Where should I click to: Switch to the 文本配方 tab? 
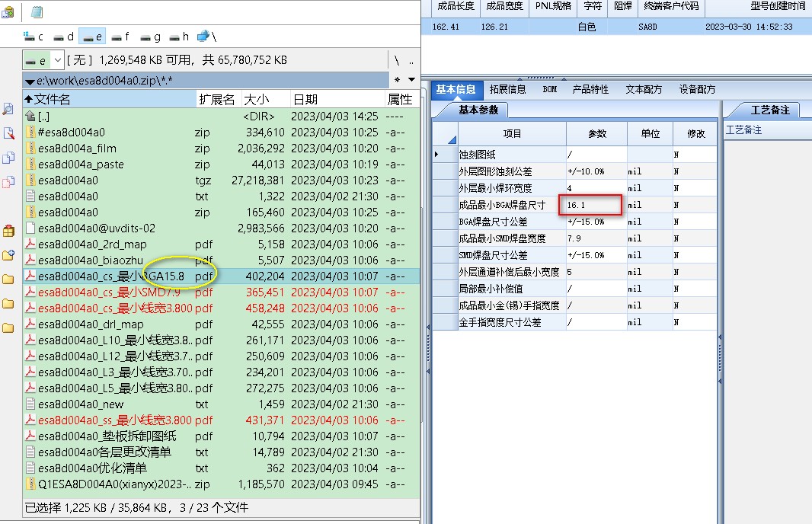coord(644,90)
